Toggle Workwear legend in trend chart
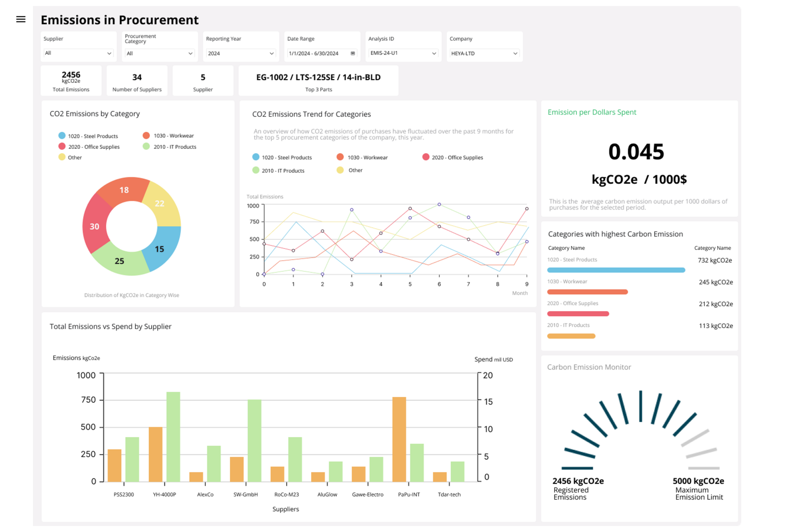Viewport: 802px width, 532px height. point(367,157)
